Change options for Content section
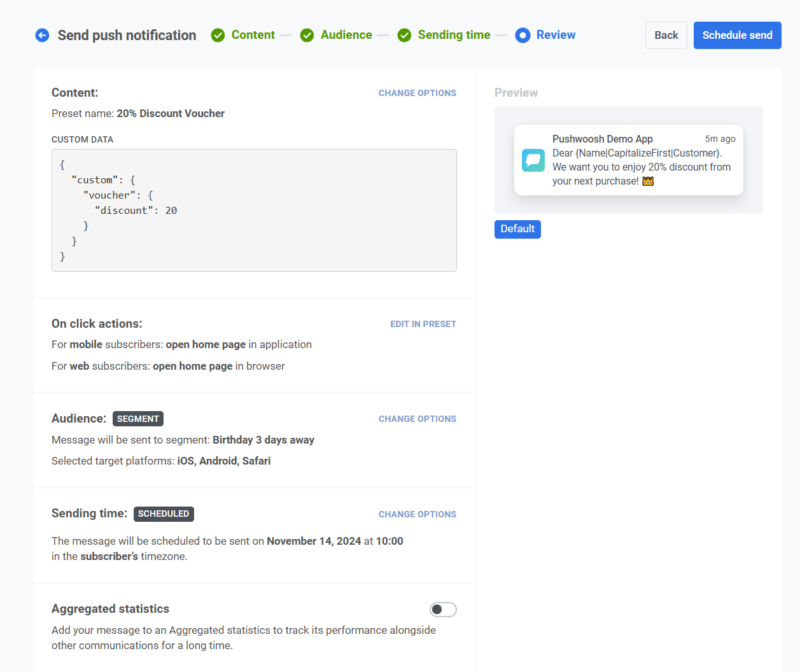Screen dimensions: 800x672 (x=417, y=93)
